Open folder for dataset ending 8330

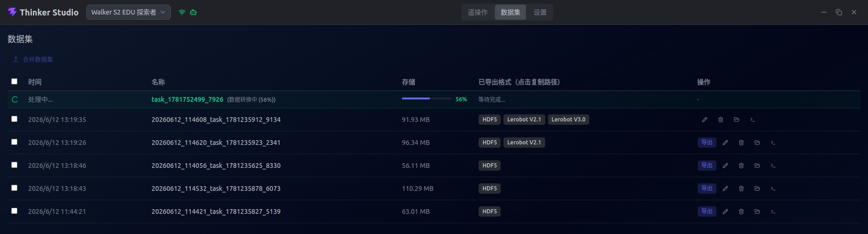click(757, 166)
